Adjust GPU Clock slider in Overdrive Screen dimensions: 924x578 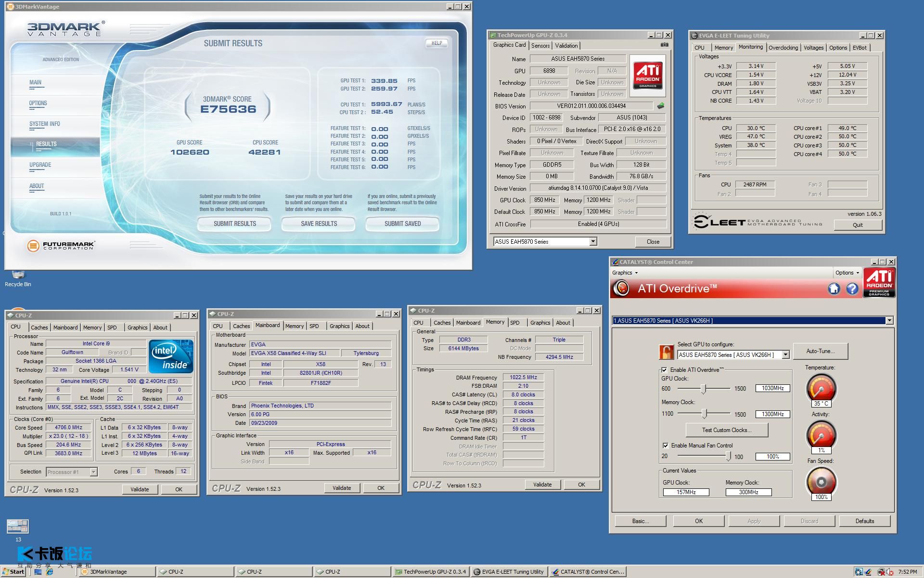704,388
